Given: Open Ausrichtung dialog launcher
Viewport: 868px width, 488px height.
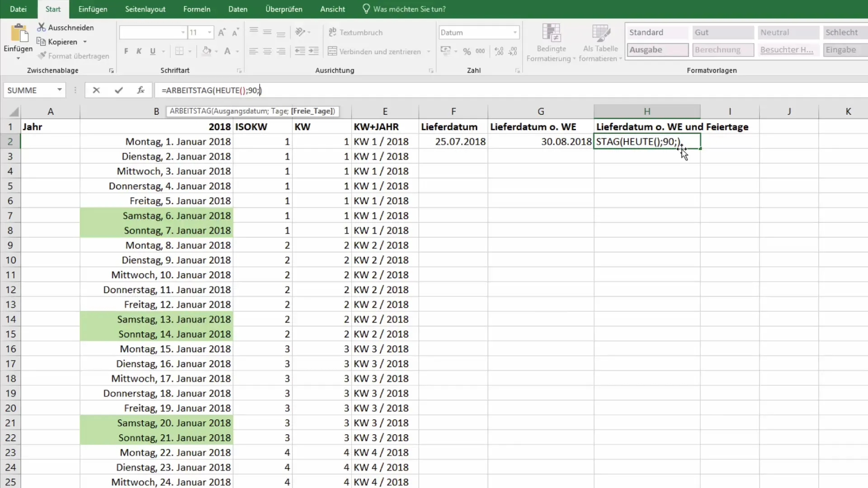Looking at the screenshot, I should point(431,70).
